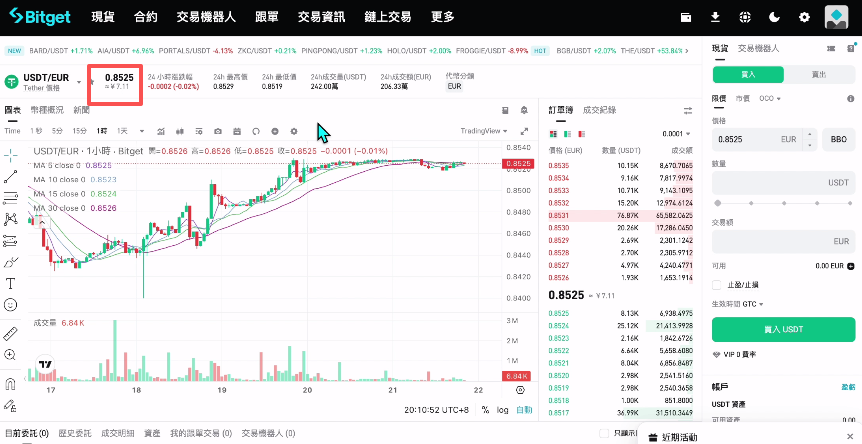862x444 pixels.
Task: Open the TradingView chart type dropdown
Action: 488,131
